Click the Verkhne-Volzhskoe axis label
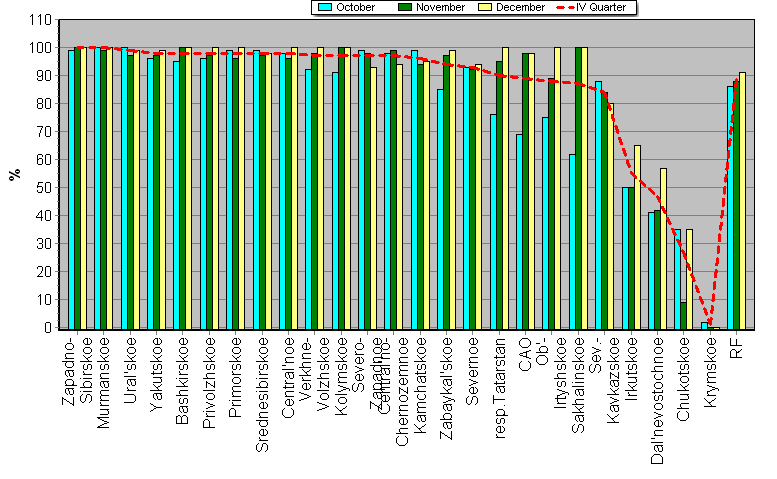 (x=315, y=373)
